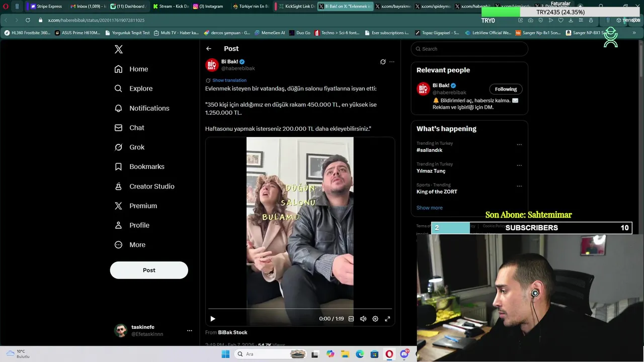644x362 pixels.
Task: Open account options for taskinefe
Action: (190, 330)
